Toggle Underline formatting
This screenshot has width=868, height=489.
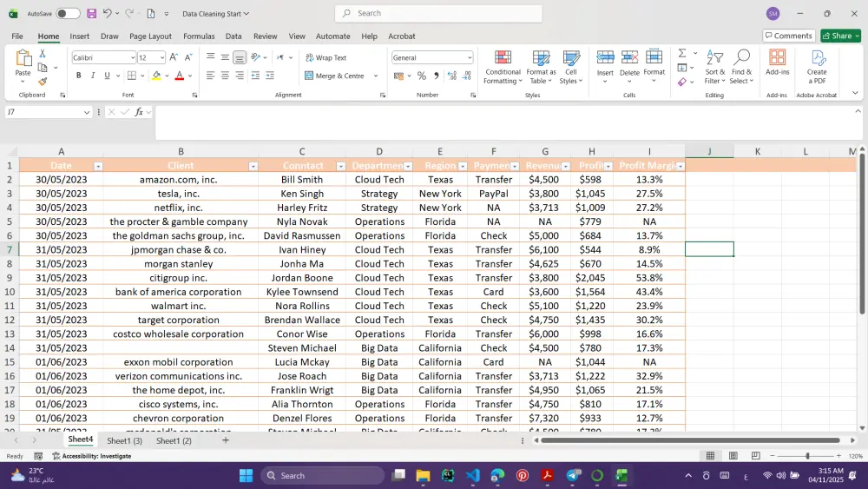point(107,76)
